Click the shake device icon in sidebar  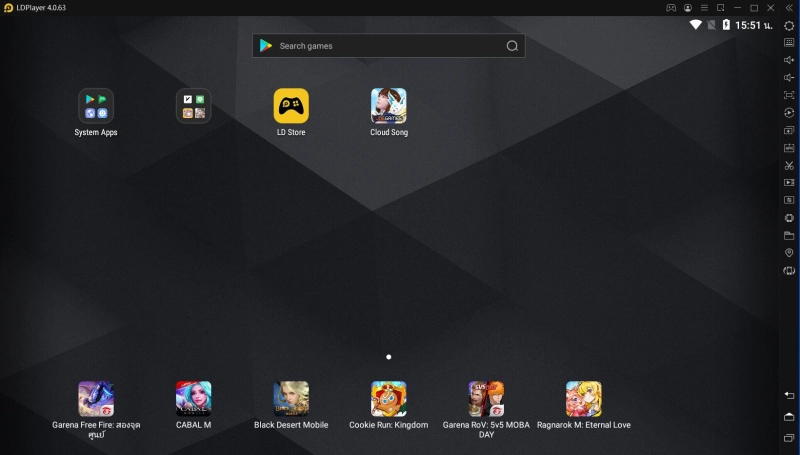click(x=789, y=218)
